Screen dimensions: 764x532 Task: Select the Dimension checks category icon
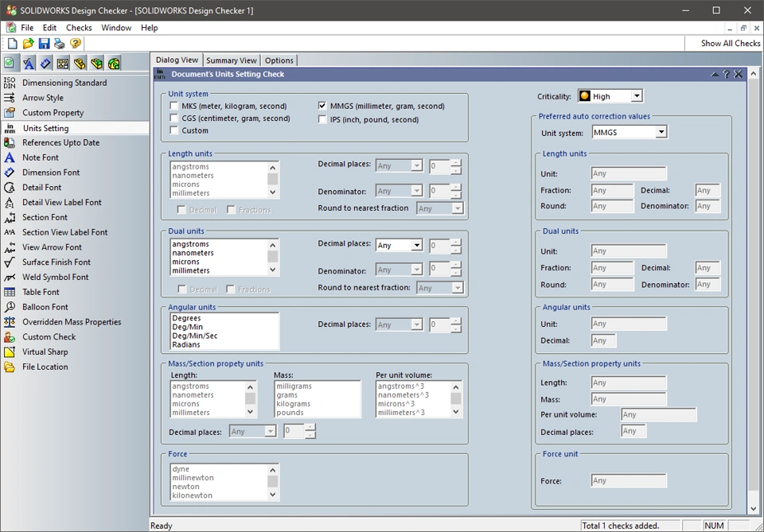click(x=45, y=63)
